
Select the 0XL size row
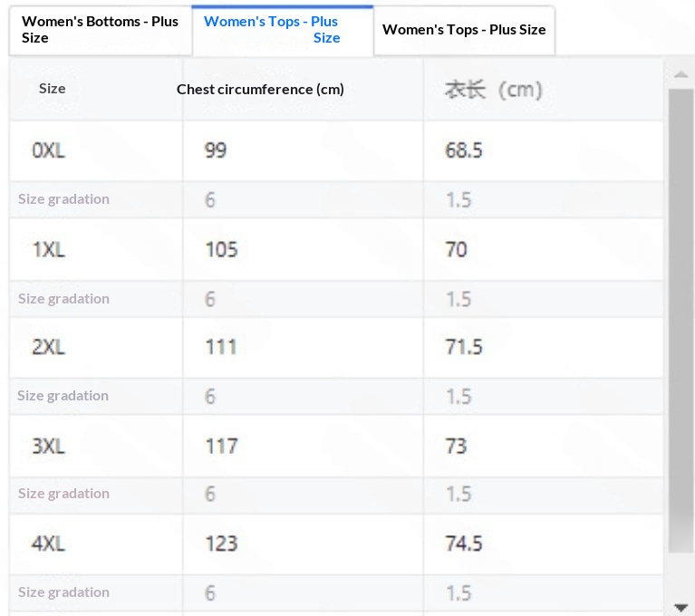click(48, 150)
